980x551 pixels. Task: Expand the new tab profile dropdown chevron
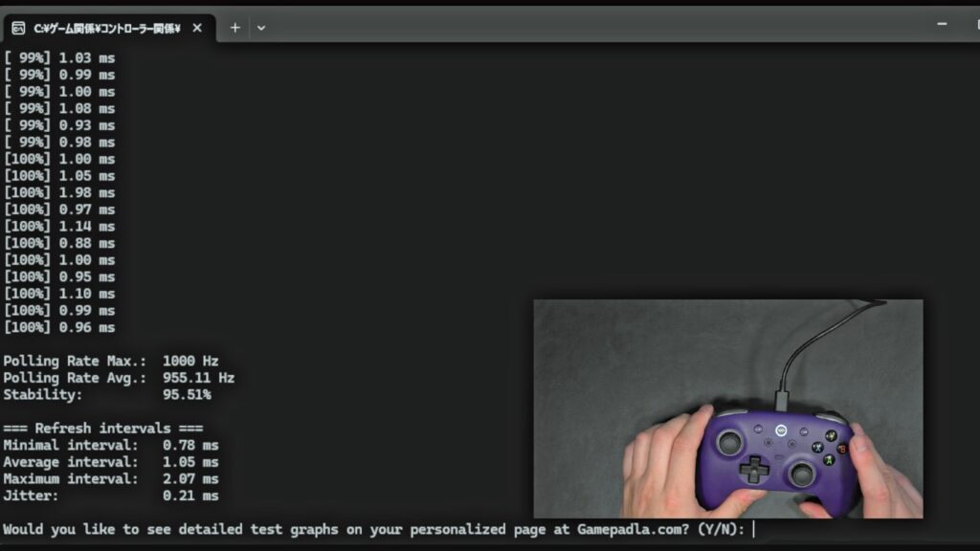point(261,28)
